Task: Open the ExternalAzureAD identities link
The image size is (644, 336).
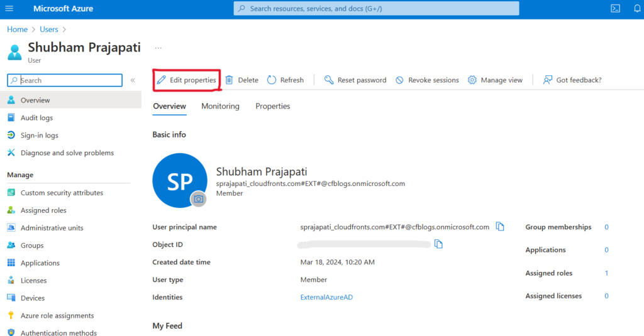Action: tap(326, 298)
